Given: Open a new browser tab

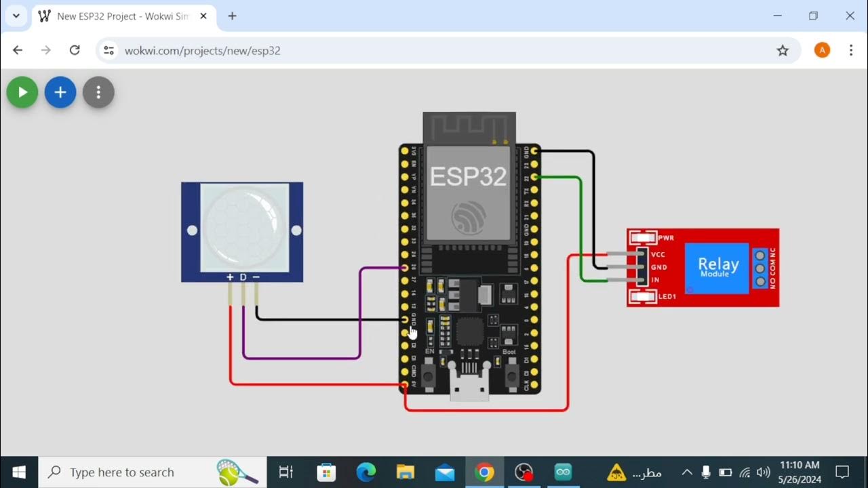Looking at the screenshot, I should (x=233, y=16).
